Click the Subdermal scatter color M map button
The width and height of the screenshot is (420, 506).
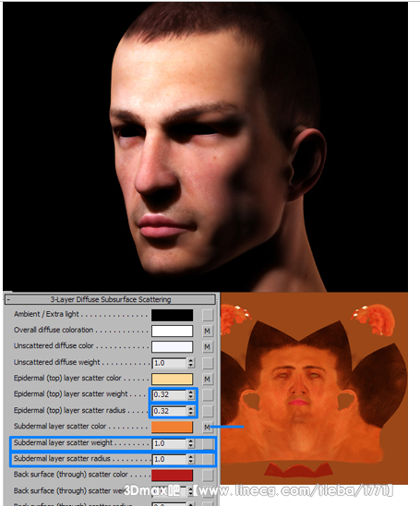coord(208,428)
